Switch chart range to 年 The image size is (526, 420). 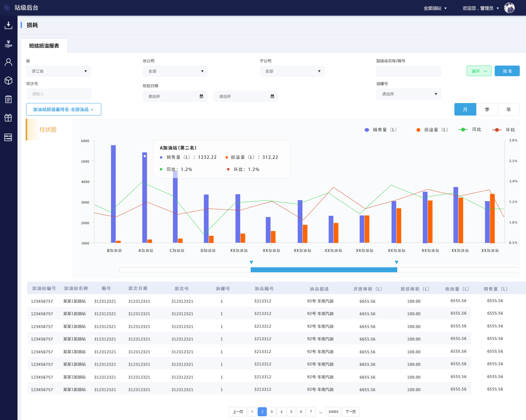(x=509, y=110)
